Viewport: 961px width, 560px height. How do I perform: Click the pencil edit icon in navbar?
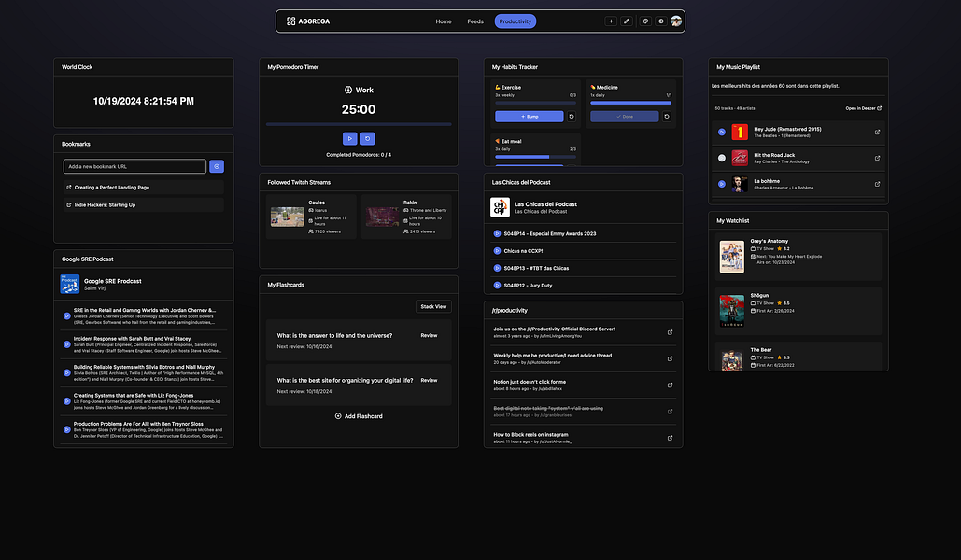click(x=627, y=21)
